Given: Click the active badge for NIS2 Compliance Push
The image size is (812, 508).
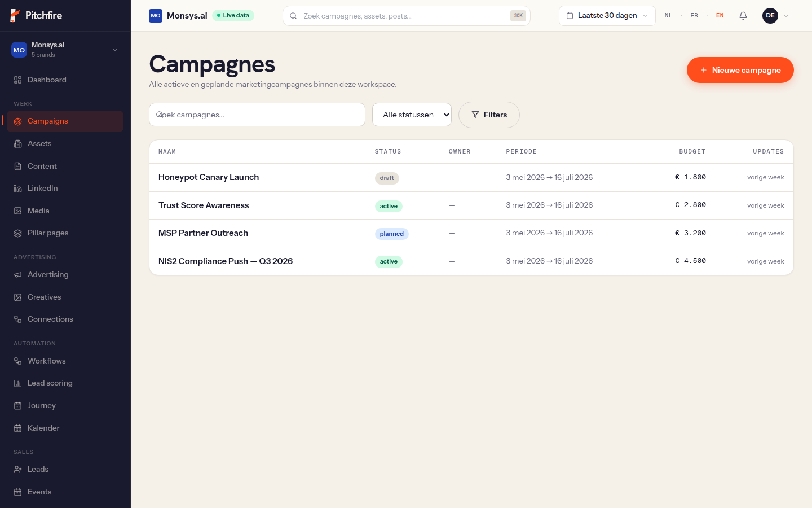Looking at the screenshot, I should 389,261.
